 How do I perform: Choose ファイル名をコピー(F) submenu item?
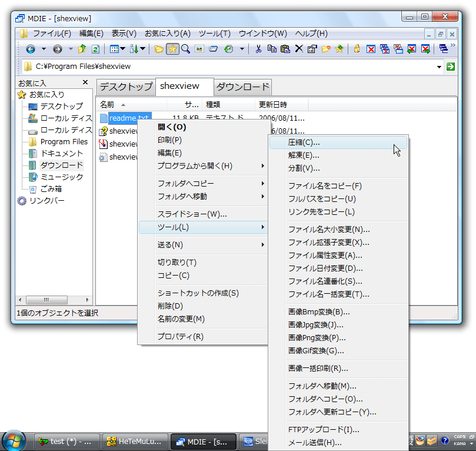[338, 186]
